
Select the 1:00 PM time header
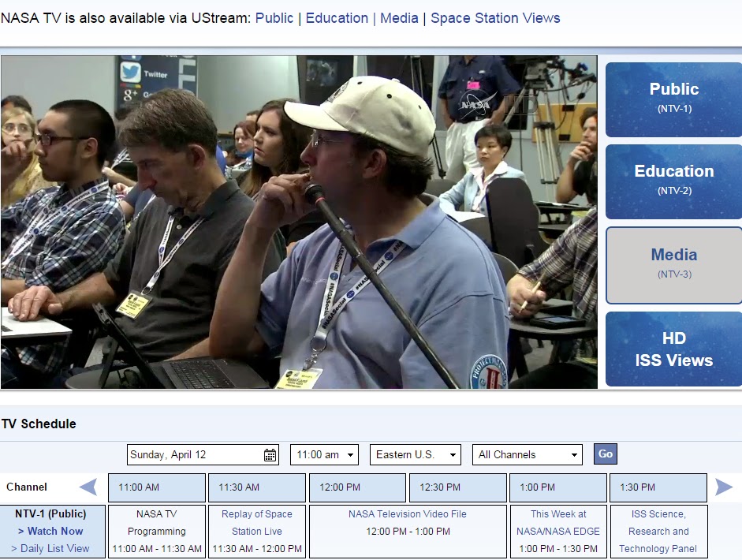(x=558, y=487)
